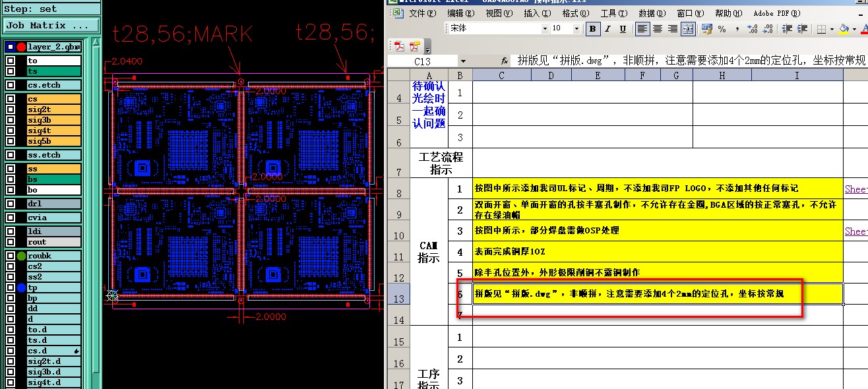Apply right text alignment in Excel
This screenshot has width=868, height=389.
(673, 28)
